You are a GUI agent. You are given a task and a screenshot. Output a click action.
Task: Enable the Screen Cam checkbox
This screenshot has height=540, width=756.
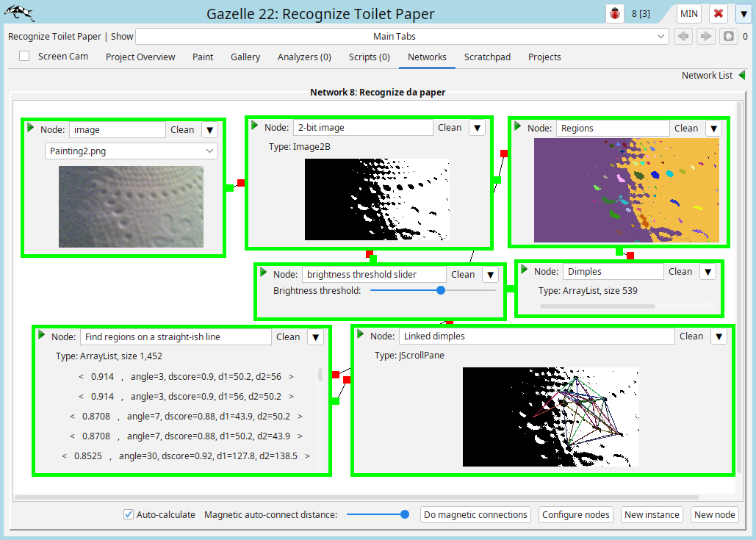pos(25,57)
